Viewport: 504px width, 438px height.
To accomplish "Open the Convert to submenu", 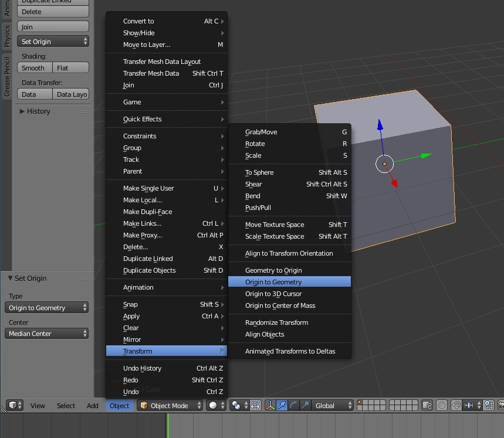I will tap(167, 21).
